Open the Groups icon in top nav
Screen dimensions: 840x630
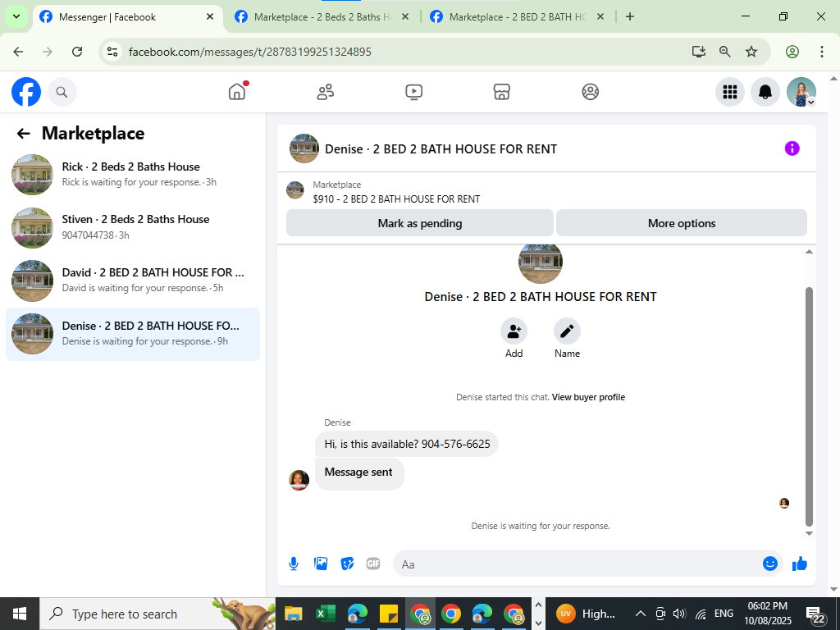coord(590,92)
